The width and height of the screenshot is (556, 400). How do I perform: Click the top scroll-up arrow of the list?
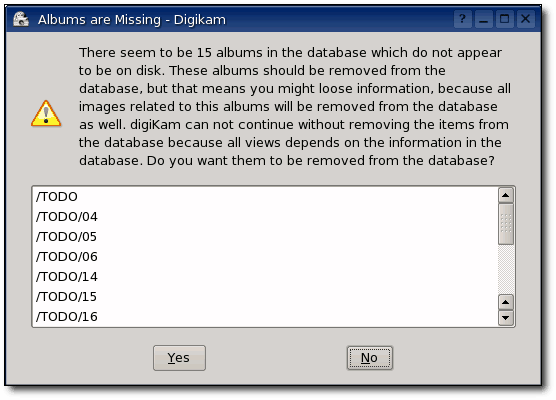[506, 195]
